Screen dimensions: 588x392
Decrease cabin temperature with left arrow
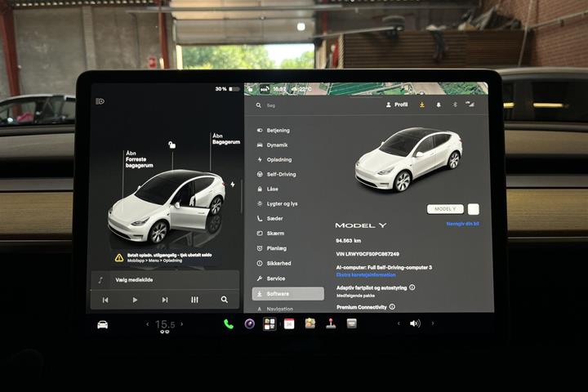[147, 324]
